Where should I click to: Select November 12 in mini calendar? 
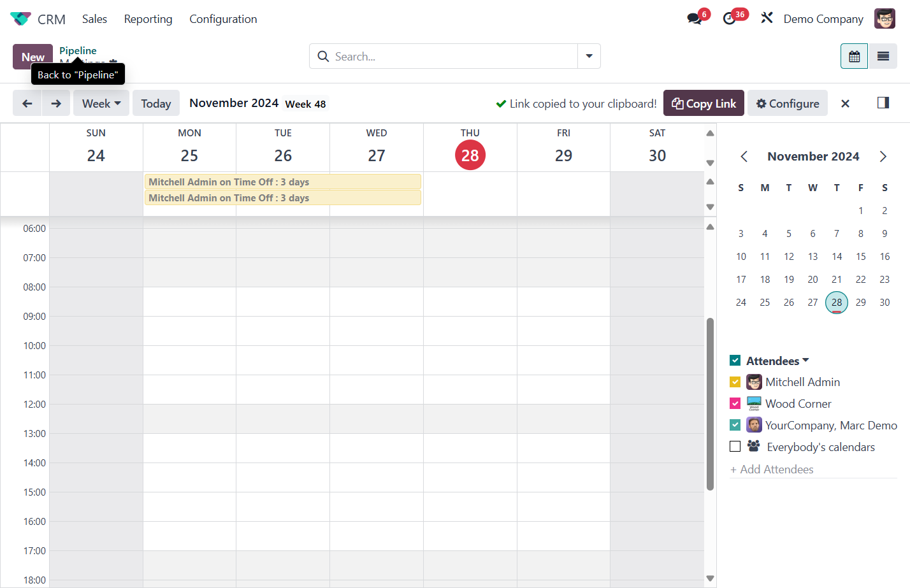(x=789, y=257)
